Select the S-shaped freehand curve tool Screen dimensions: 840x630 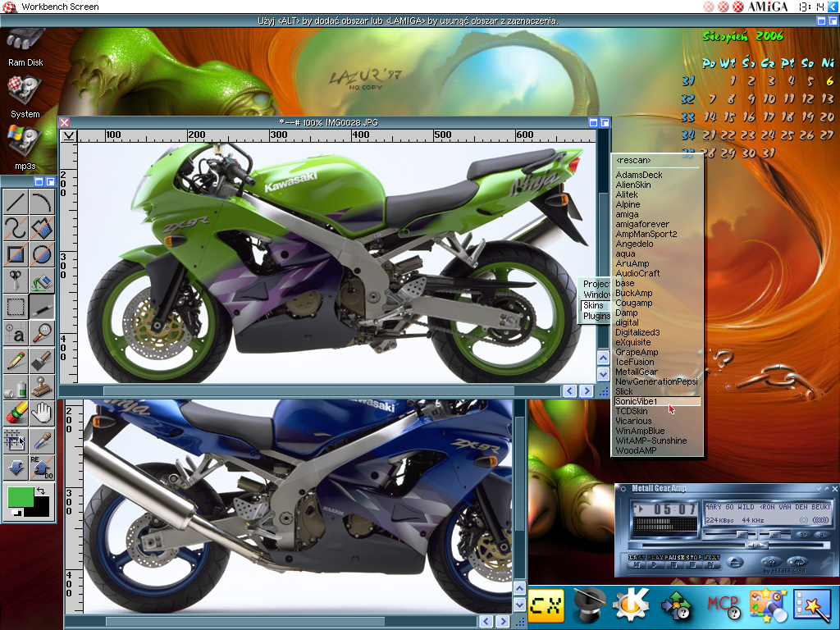click(x=16, y=229)
